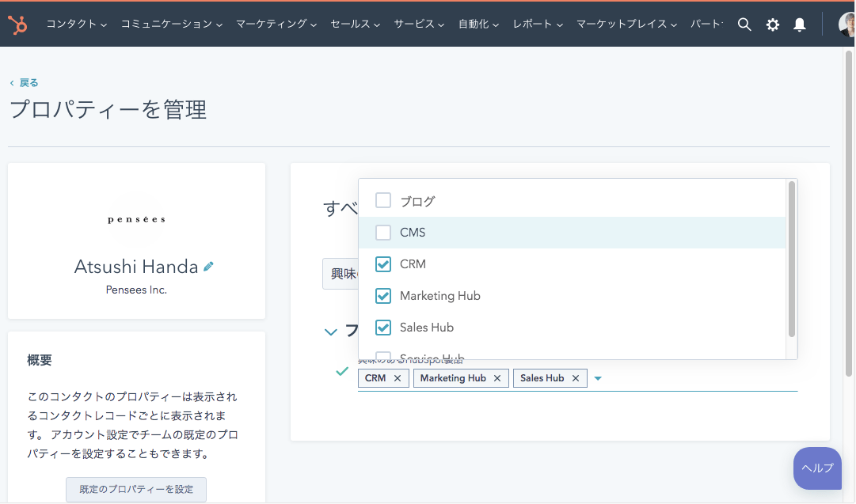Screen dimensions: 856x504
Task: Uncheck the Marketing Hub checkbox
Action: pyautogui.click(x=383, y=296)
